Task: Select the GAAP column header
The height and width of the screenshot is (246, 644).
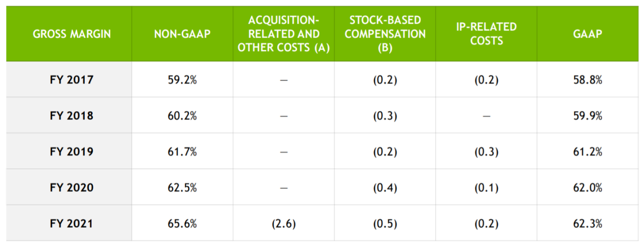Action: point(588,34)
